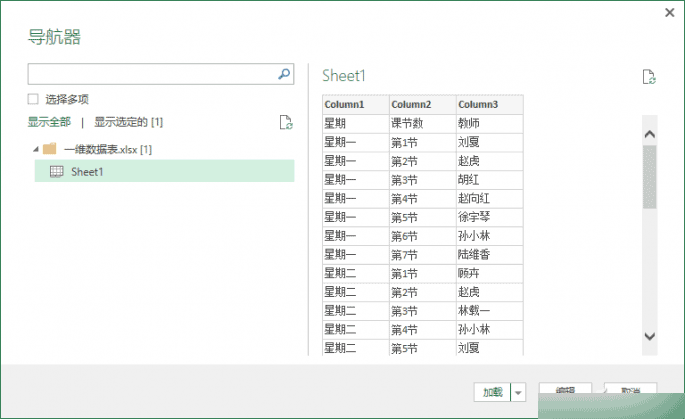
Task: Click the preview refresh icon above the table
Action: [648, 77]
